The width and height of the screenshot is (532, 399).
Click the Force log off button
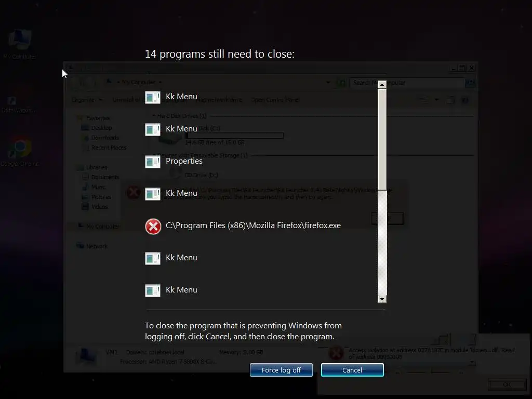(281, 370)
